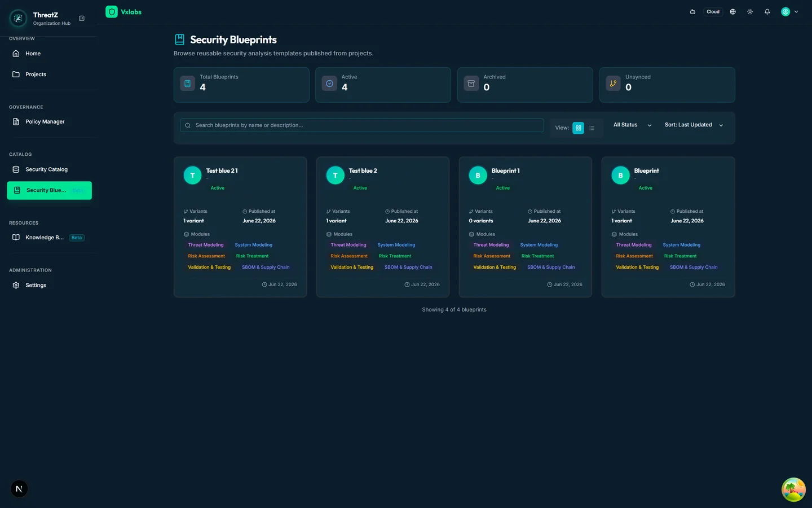Click the Security Blueprints heading icon

179,40
